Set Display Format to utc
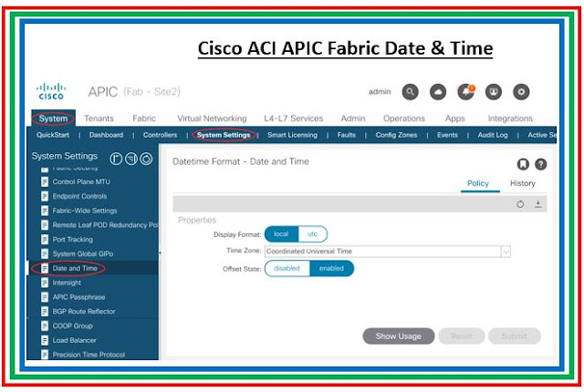This screenshot has width=584, height=392. pos(312,234)
